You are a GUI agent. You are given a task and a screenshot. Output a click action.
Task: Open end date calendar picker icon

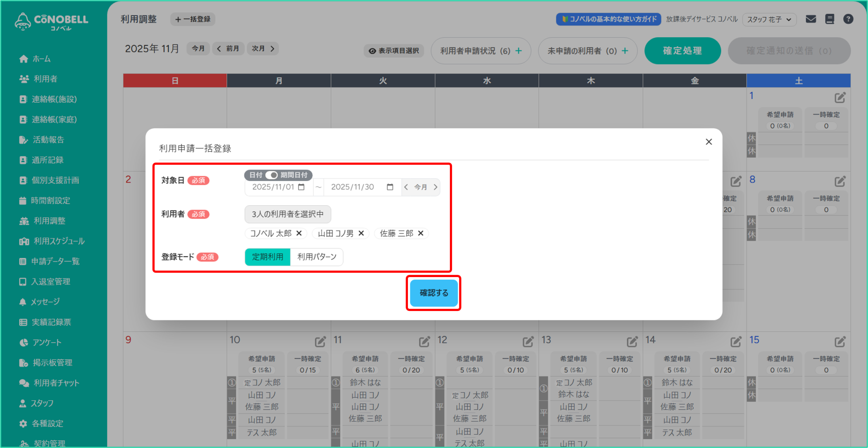tap(390, 187)
